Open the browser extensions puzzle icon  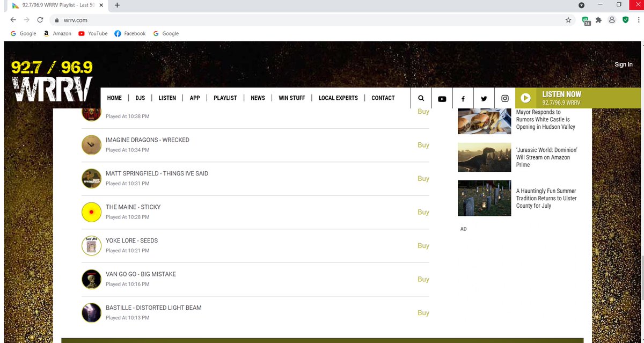coord(598,20)
